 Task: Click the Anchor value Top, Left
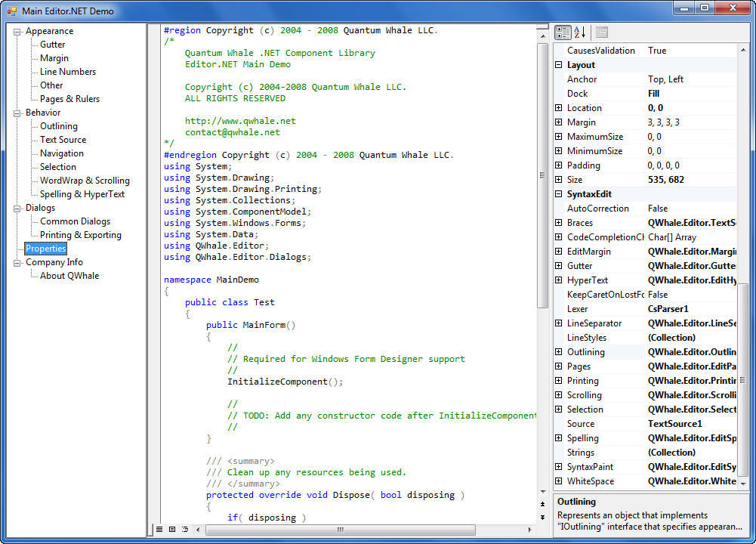pyautogui.click(x=665, y=79)
